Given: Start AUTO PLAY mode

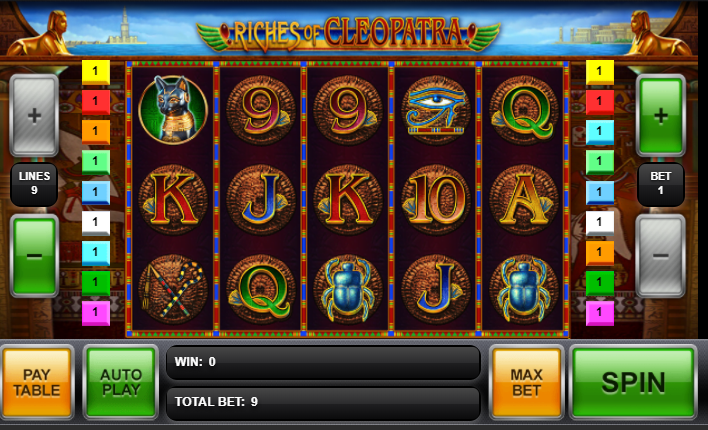Looking at the screenshot, I should pos(121,382).
